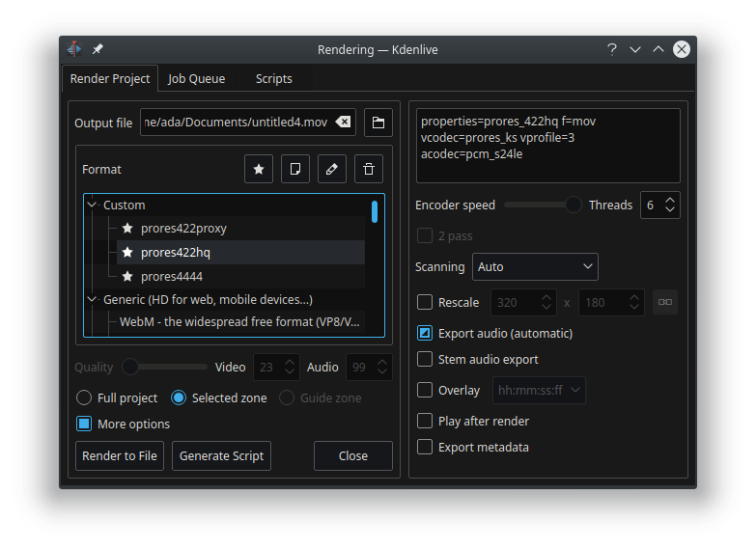This screenshot has height=548, width=756.
Task: Toggle the rescale aspect ratio link icon
Action: 665,302
